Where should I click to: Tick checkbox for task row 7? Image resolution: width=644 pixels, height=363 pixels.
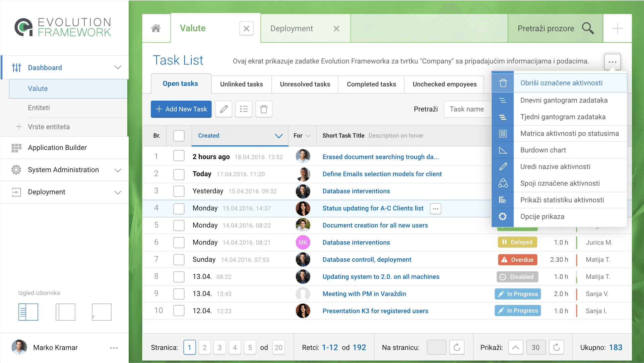(179, 260)
